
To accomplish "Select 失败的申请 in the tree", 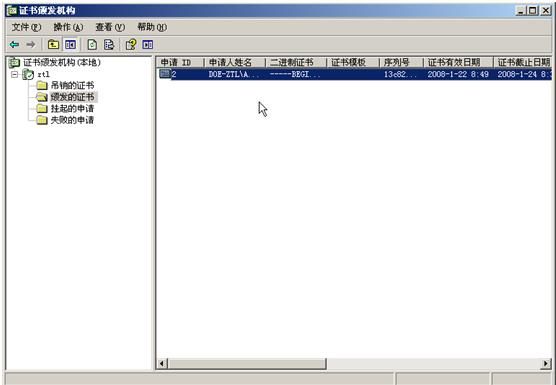I will pos(73,120).
